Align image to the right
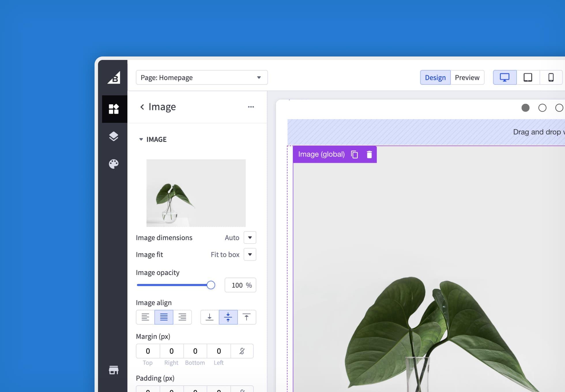The image size is (565, 392). tap(182, 317)
